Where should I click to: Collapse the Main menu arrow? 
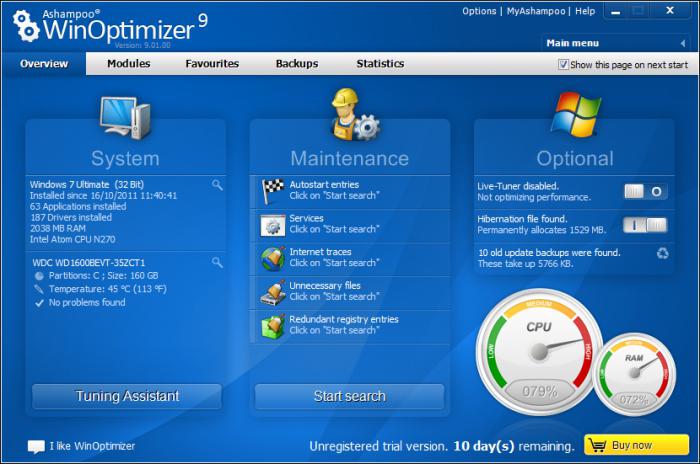[x=683, y=43]
